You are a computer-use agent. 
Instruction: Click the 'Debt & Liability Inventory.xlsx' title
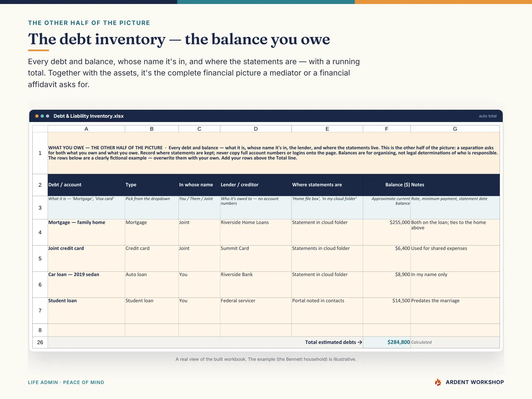tap(88, 116)
